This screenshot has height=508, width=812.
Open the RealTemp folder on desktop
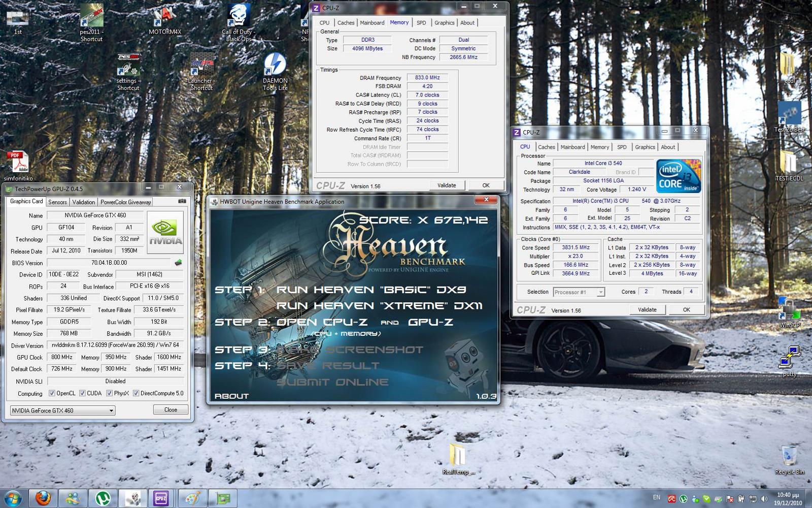click(458, 459)
